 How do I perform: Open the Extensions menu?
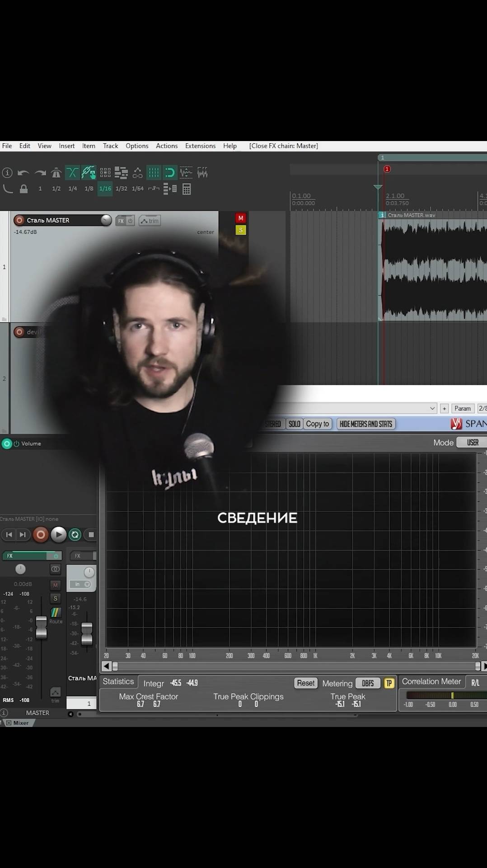click(200, 146)
